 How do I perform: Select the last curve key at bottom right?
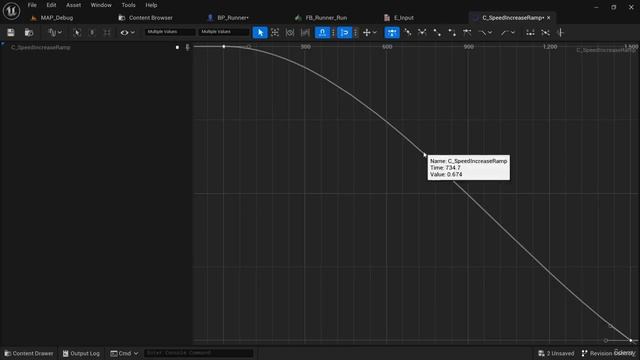tap(631, 340)
